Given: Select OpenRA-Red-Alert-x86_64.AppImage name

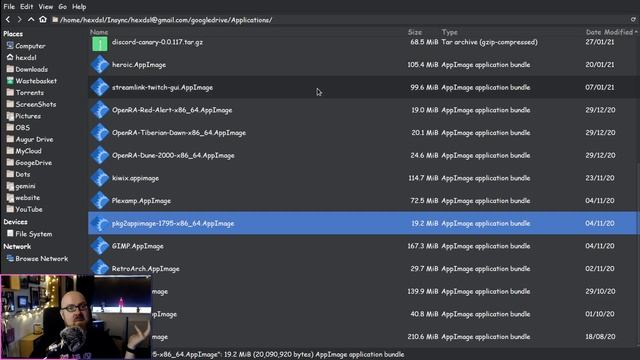Looking at the screenshot, I should (x=172, y=110).
